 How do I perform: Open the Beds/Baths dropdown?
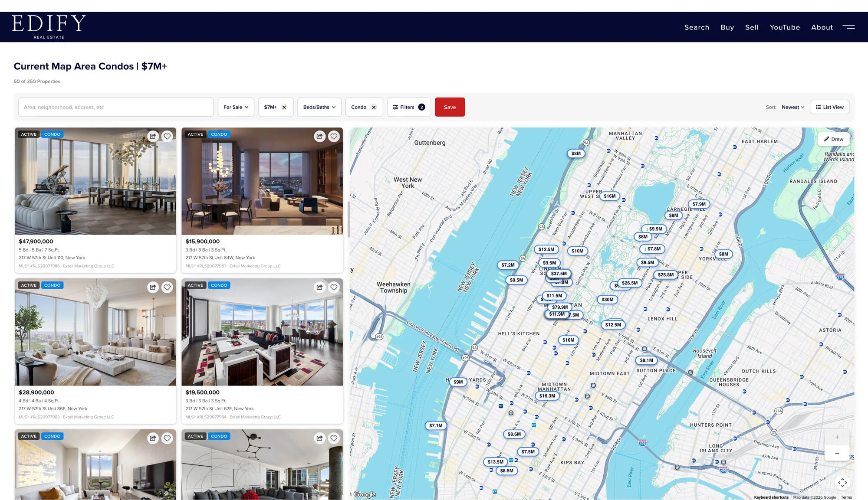pos(319,107)
